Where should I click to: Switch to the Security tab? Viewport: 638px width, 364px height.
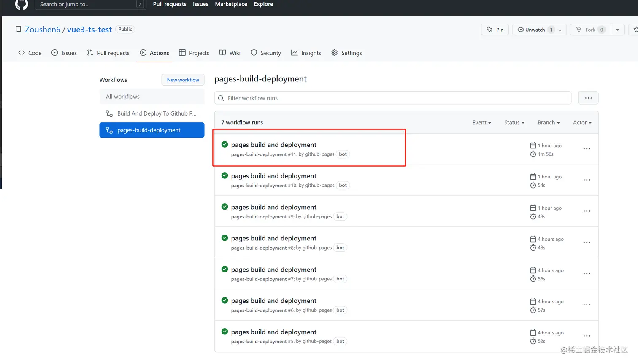coord(266,53)
